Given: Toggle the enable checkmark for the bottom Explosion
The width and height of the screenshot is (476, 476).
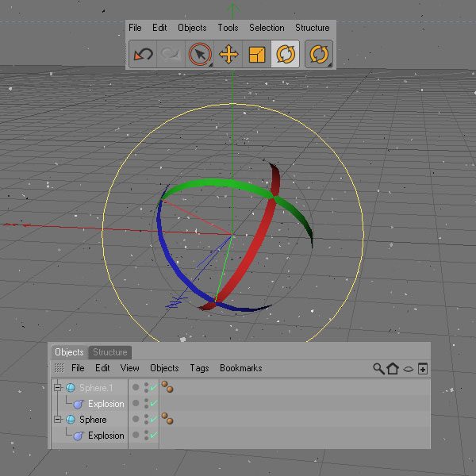Looking at the screenshot, I should pos(154,435).
